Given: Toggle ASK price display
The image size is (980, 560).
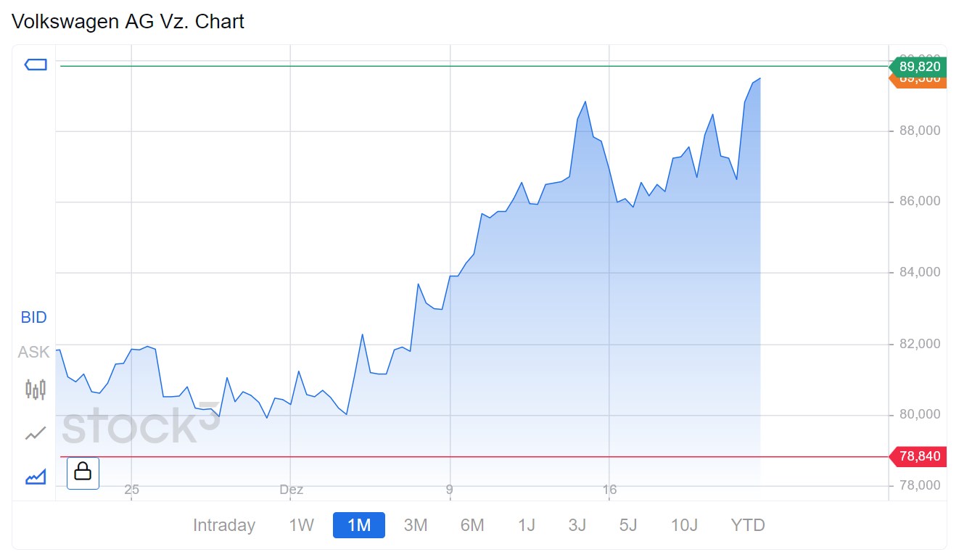Looking at the screenshot, I should pyautogui.click(x=33, y=353).
